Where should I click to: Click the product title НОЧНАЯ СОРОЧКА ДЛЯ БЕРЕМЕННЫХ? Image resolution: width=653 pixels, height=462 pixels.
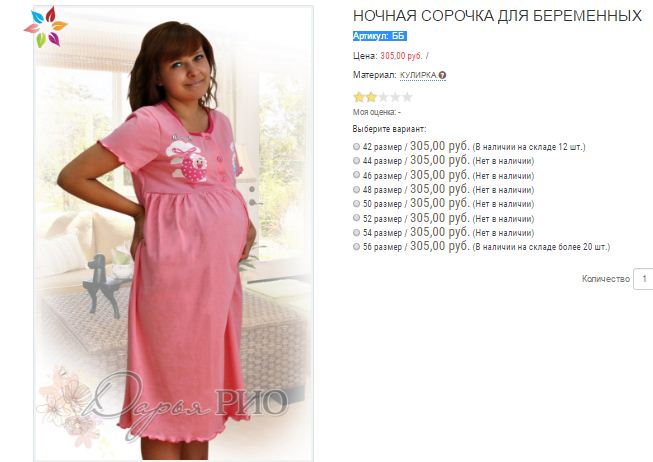[497, 16]
